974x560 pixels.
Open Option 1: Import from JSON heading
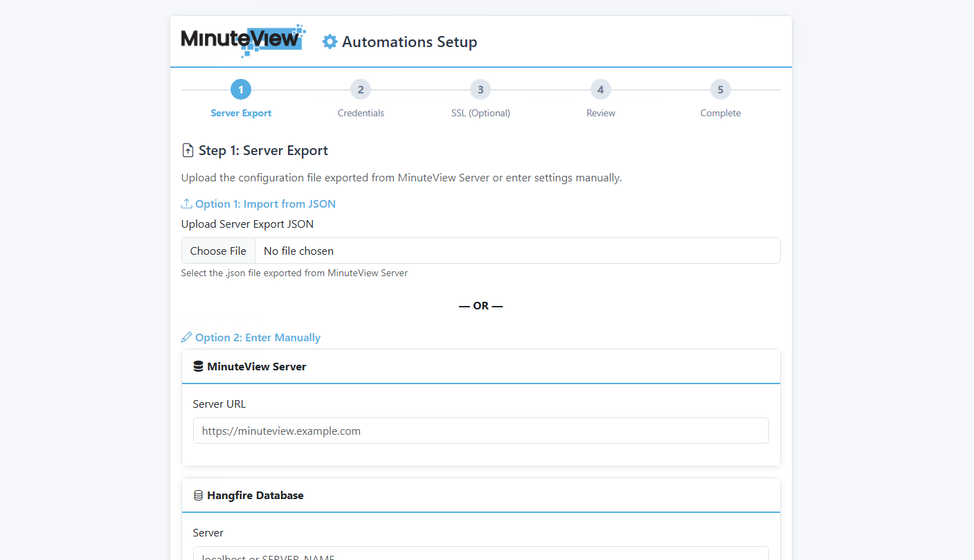265,203
